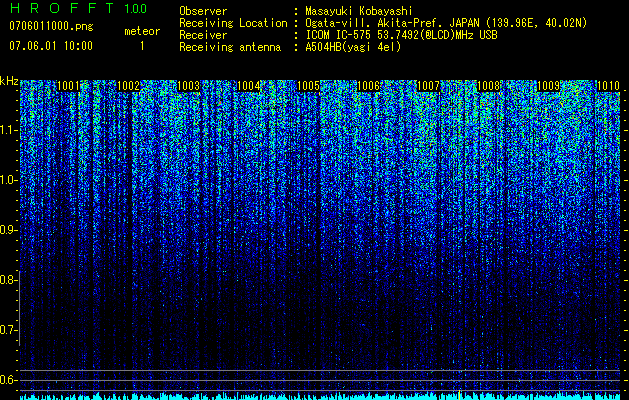
Task: Click the meteor count value 1
Action: click(142, 46)
